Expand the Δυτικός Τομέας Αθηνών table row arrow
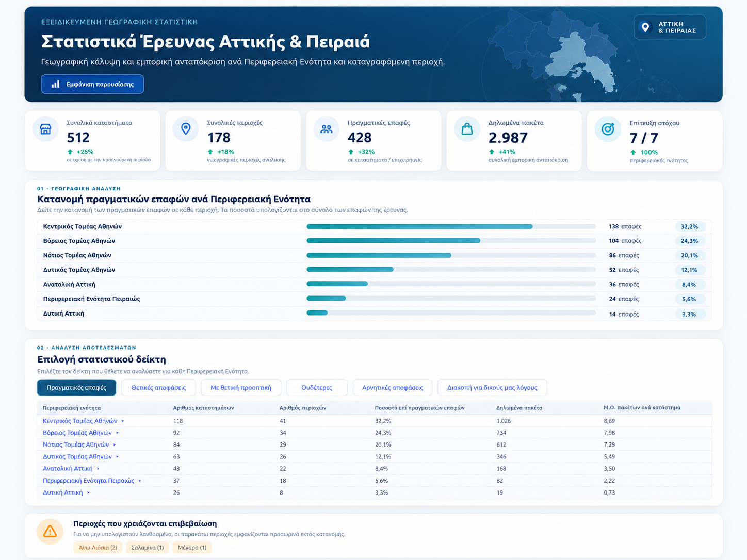The height and width of the screenshot is (560, 747). point(118,457)
